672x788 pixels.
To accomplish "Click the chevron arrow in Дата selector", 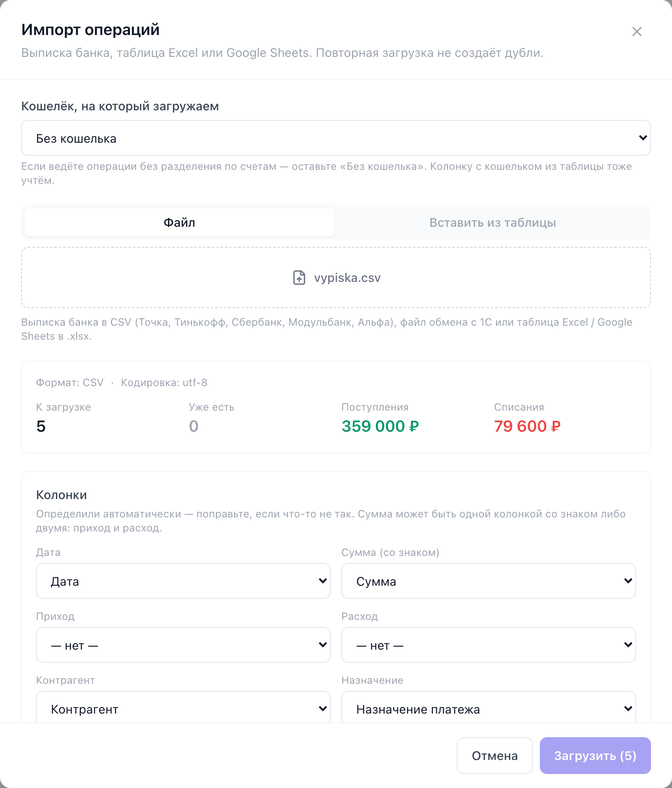I will click(323, 581).
